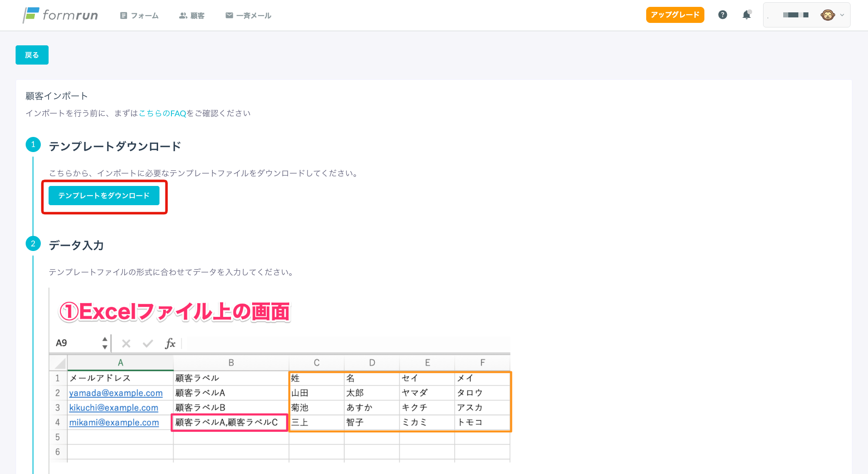Viewport: 868px width, 474px height.
Task: Click the 戻る back button
Action: click(x=32, y=55)
